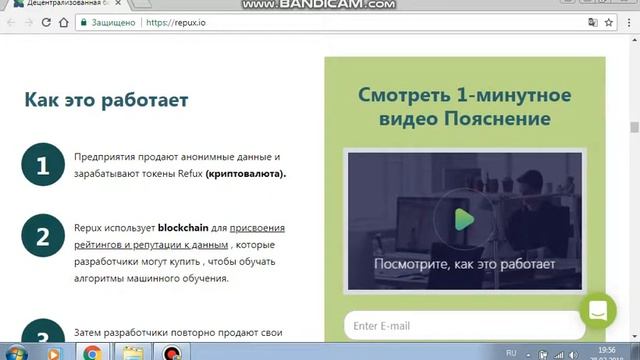
Task: Click the step 1 number circle
Action: tap(43, 164)
